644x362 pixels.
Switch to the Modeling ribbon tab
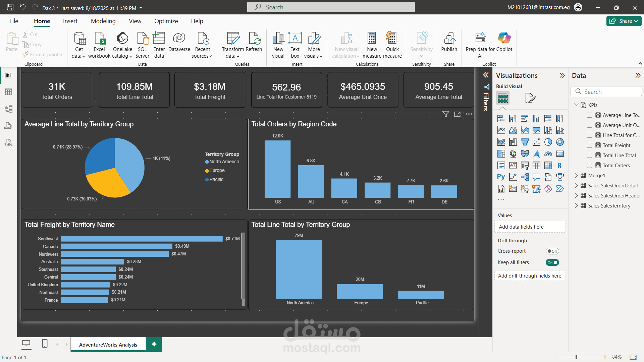103,21
